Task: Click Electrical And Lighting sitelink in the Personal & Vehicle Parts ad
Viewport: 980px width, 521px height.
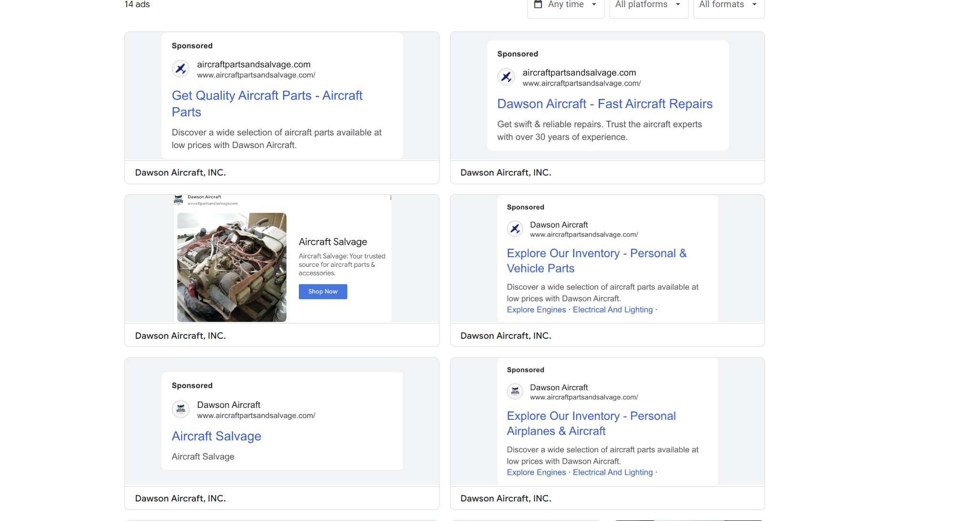Action: [612, 310]
